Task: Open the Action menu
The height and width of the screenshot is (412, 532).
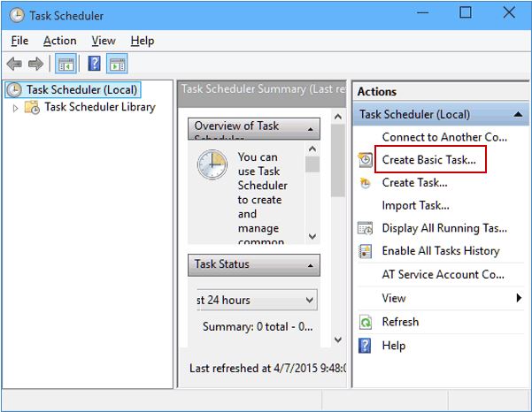Action: 59,41
